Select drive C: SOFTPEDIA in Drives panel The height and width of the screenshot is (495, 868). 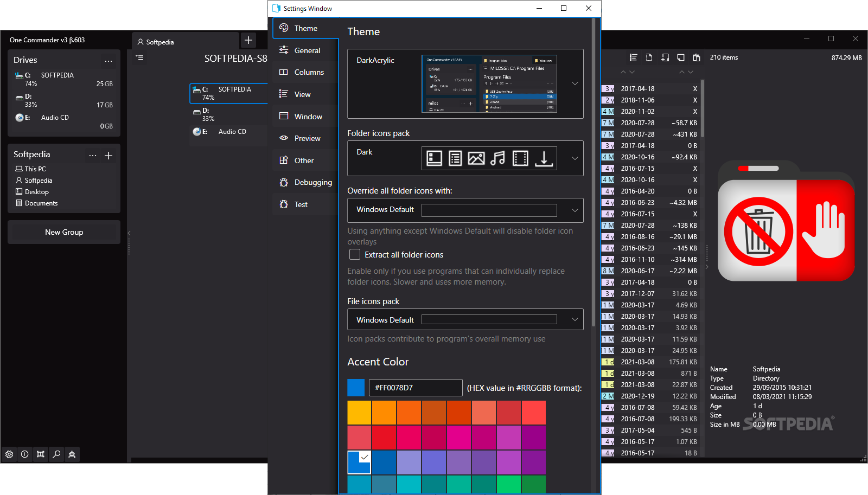point(64,79)
